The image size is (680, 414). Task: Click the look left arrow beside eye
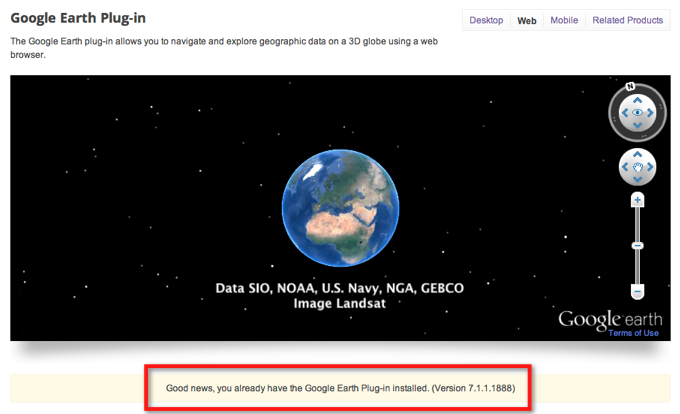click(x=625, y=113)
